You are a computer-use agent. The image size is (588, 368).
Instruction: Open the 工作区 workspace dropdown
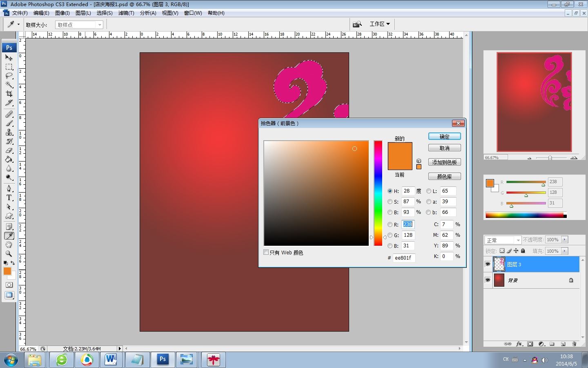(x=380, y=24)
